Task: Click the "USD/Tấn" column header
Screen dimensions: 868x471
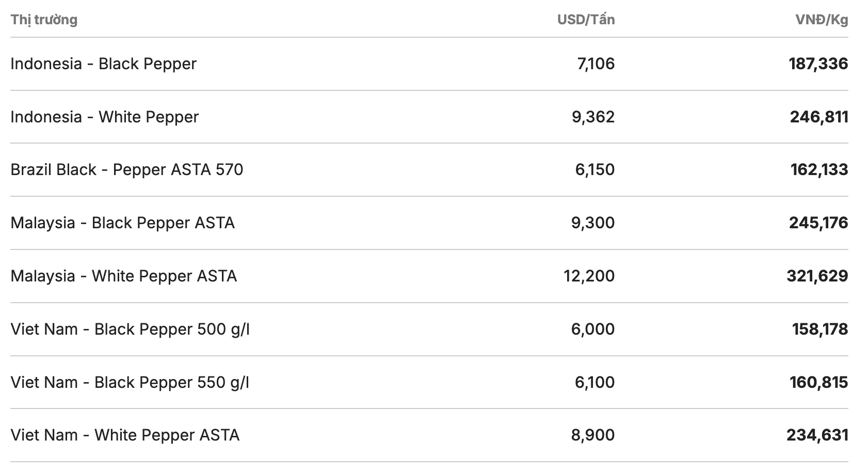Action: point(586,20)
